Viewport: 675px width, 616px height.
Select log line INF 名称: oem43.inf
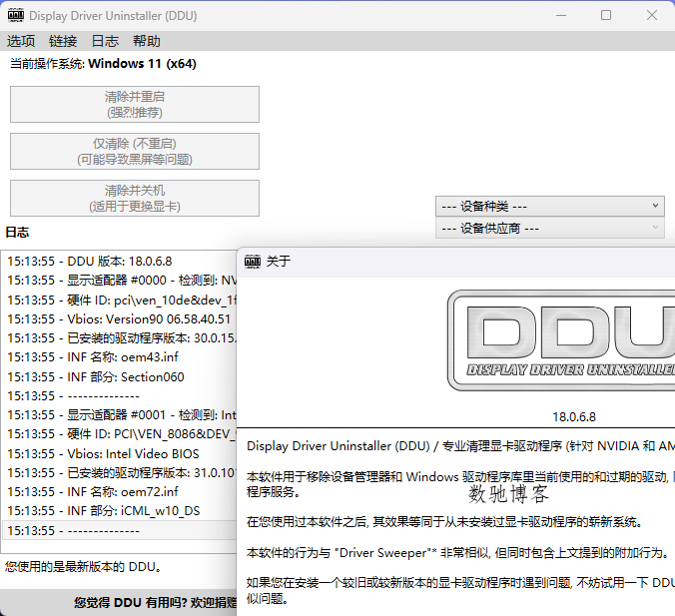119,357
